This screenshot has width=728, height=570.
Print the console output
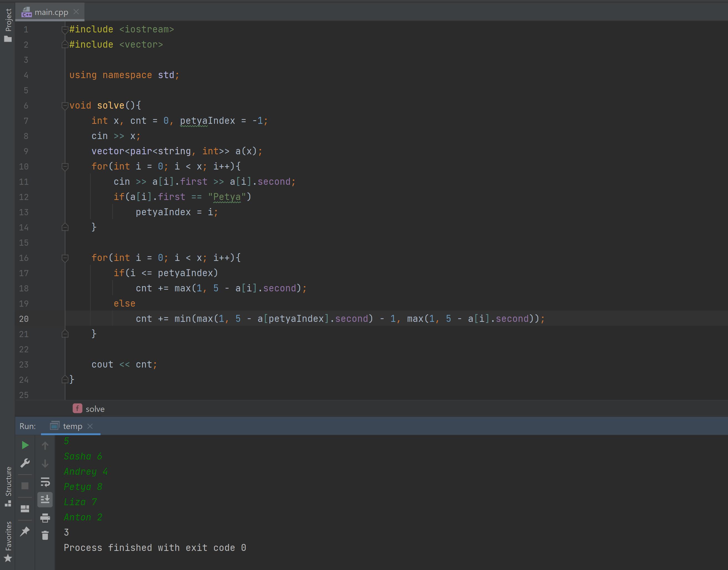pyautogui.click(x=45, y=518)
